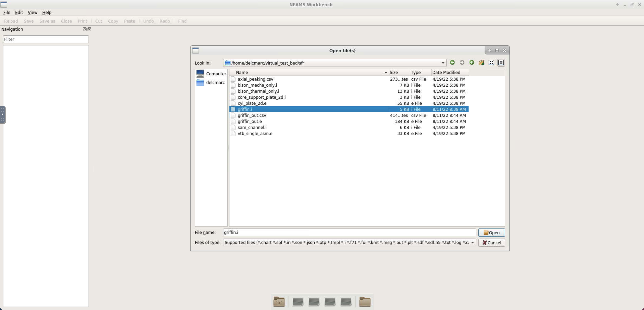Image resolution: width=644 pixels, height=310 pixels.
Task: Select the axial_peaking.csv file icon
Action: pos(233,79)
